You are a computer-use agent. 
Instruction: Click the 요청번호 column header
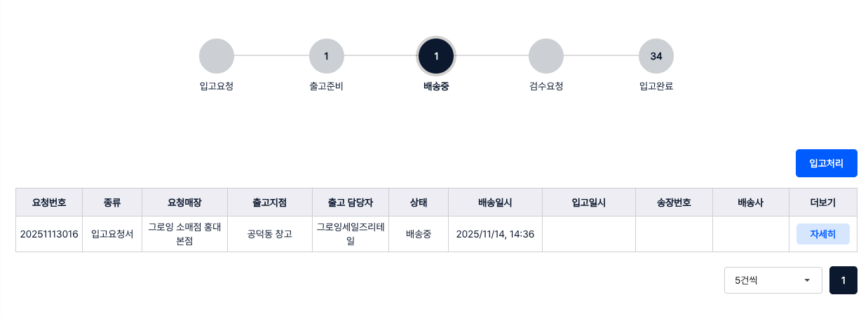[49, 202]
